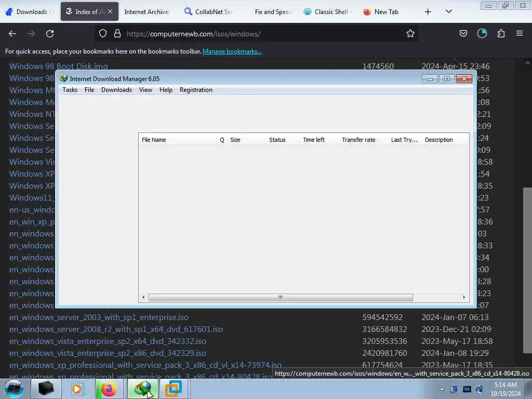Open the Help menu in IDM

tap(166, 90)
